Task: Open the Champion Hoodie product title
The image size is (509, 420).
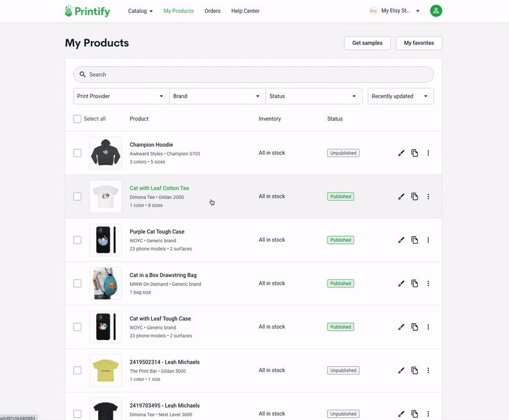Action: point(151,145)
